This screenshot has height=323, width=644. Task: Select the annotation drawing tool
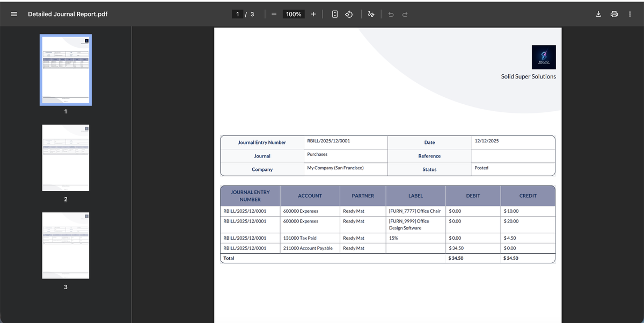[370, 14]
